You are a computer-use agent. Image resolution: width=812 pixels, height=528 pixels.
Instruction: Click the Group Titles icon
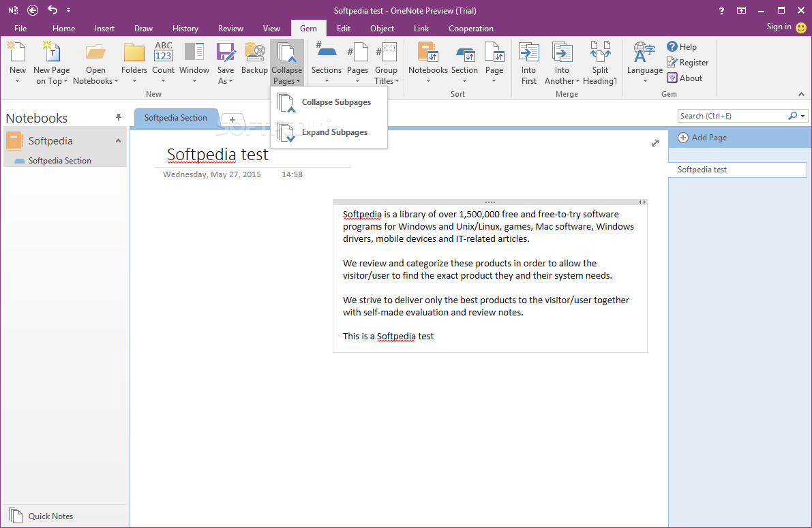[387, 52]
